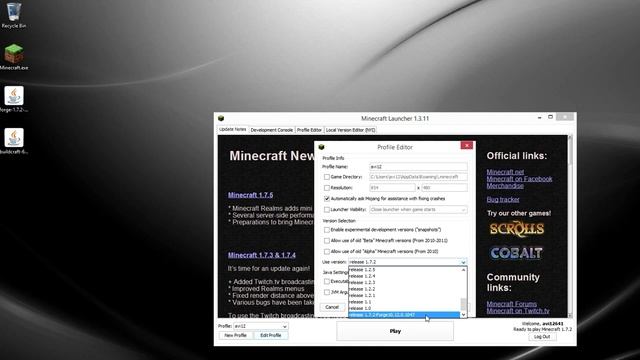Click the version list scroll-up arrow
The height and width of the screenshot is (360, 640).
click(x=463, y=270)
